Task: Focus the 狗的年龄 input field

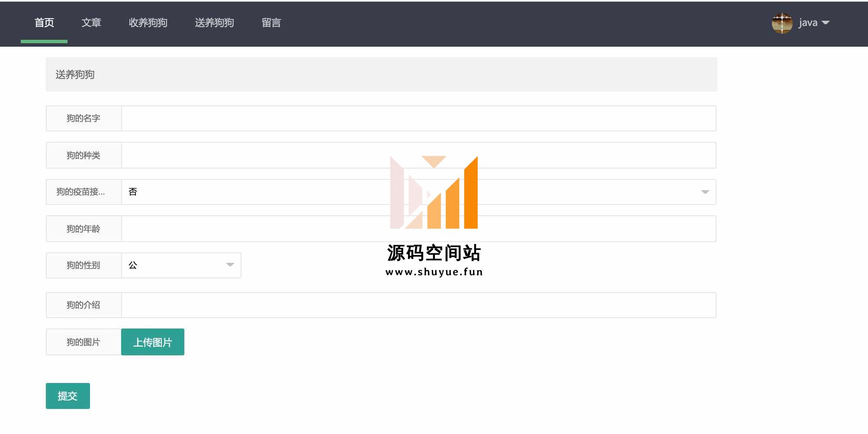Action: tap(418, 229)
